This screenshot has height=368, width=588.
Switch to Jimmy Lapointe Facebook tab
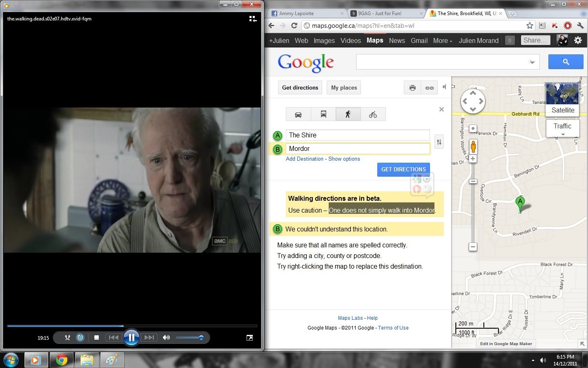coord(306,13)
